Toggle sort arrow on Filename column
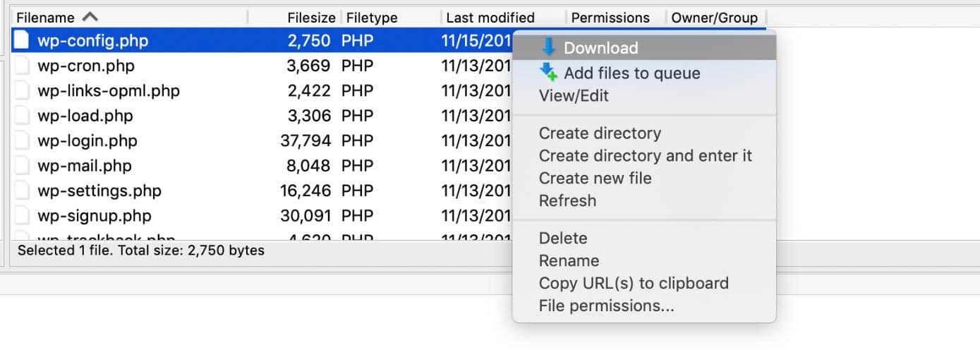The height and width of the screenshot is (350, 980). pos(90,17)
